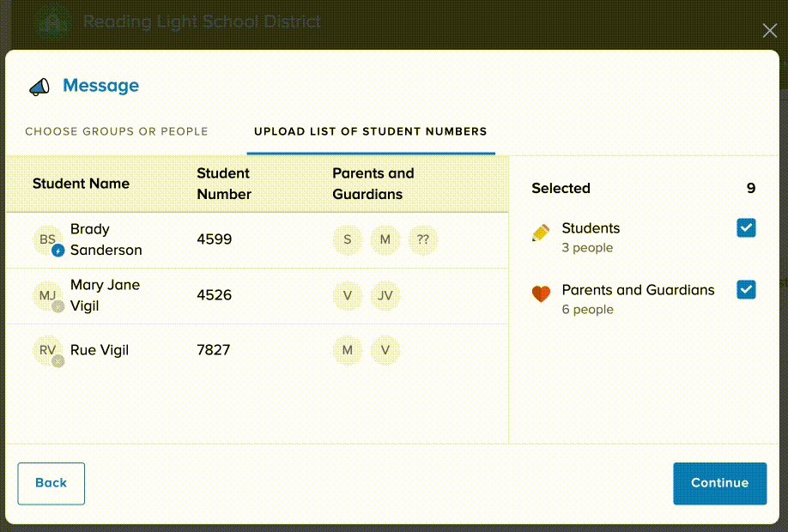
Task: Click the JV guardian badge
Action: coord(385,295)
